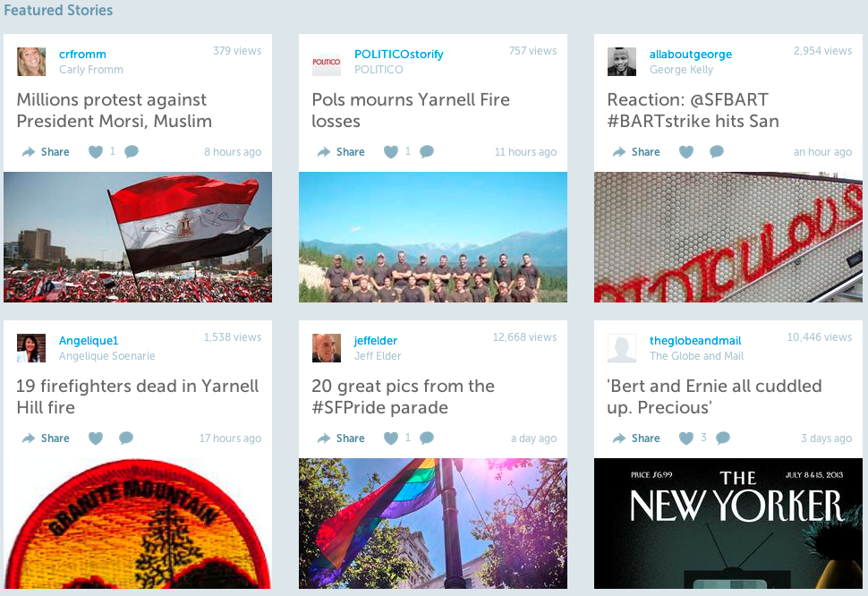Share the Bert and Ernie story

pyautogui.click(x=636, y=438)
